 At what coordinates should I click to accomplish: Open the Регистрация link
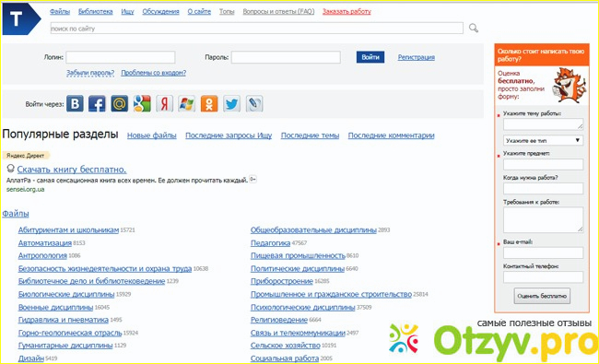416,57
